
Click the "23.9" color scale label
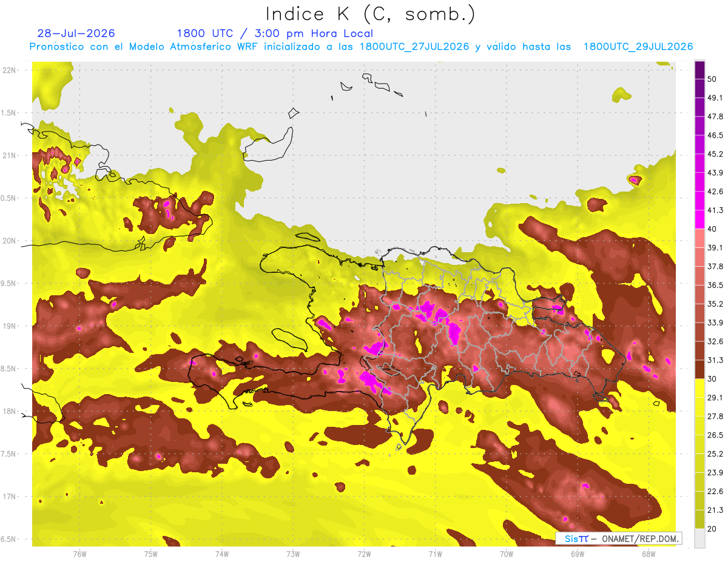(x=715, y=473)
